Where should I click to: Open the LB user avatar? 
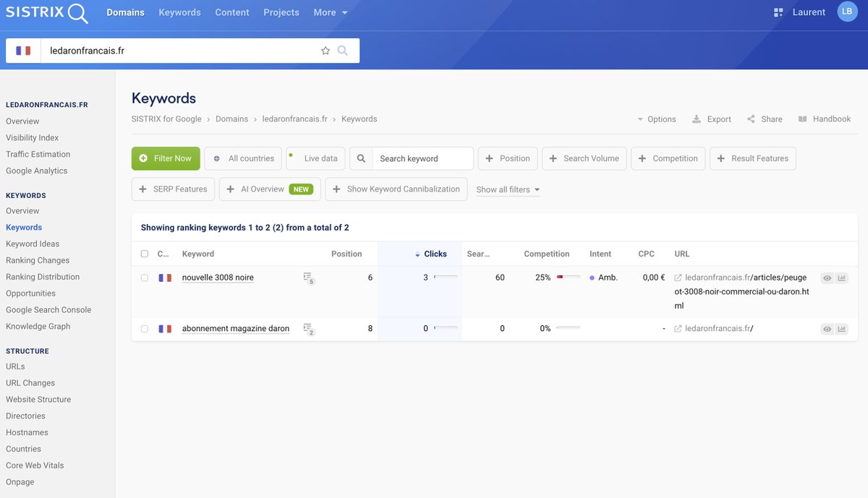point(847,12)
